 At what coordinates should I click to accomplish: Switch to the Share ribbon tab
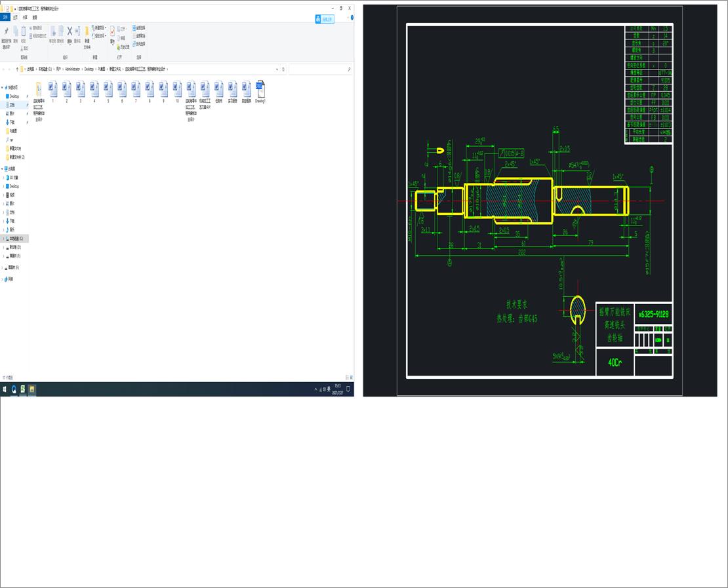pyautogui.click(x=25, y=17)
